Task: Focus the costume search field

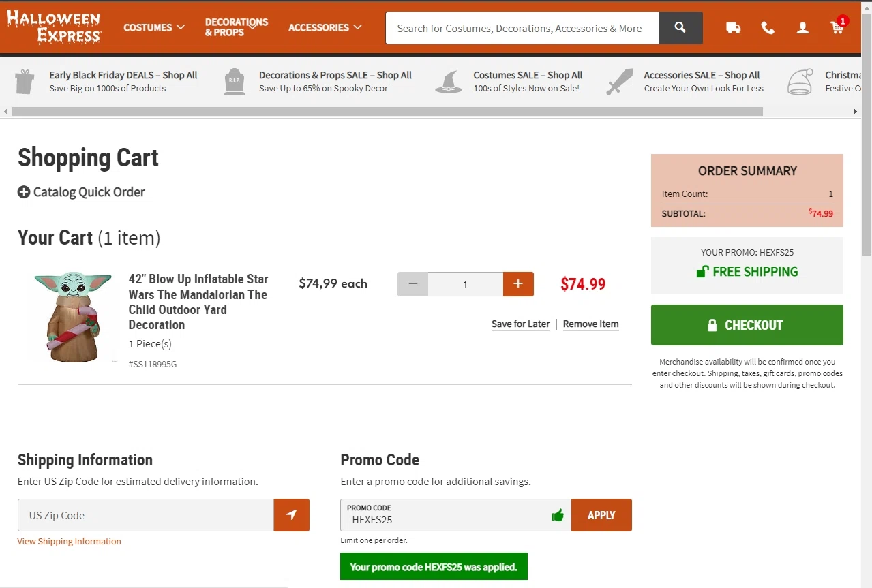Action: [522, 28]
